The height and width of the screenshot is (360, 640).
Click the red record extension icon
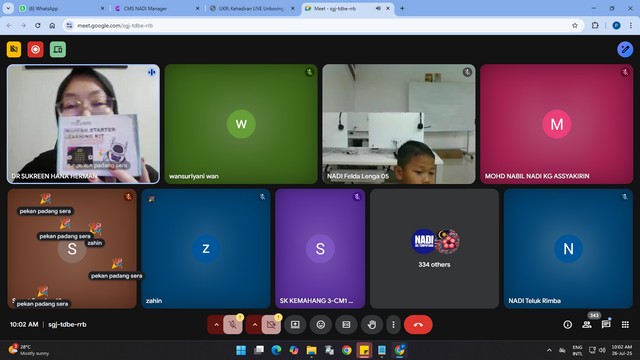point(36,49)
